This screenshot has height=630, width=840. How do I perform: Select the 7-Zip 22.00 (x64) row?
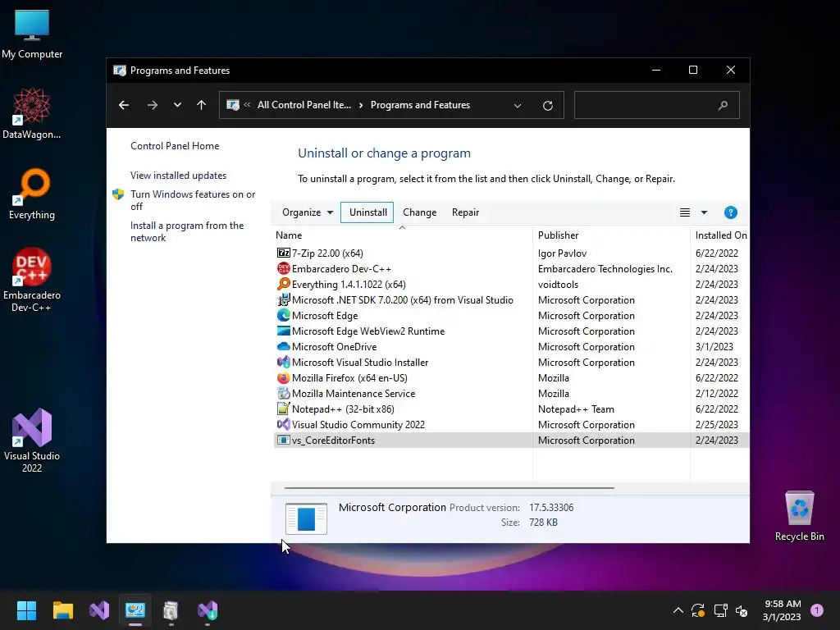[511, 253]
